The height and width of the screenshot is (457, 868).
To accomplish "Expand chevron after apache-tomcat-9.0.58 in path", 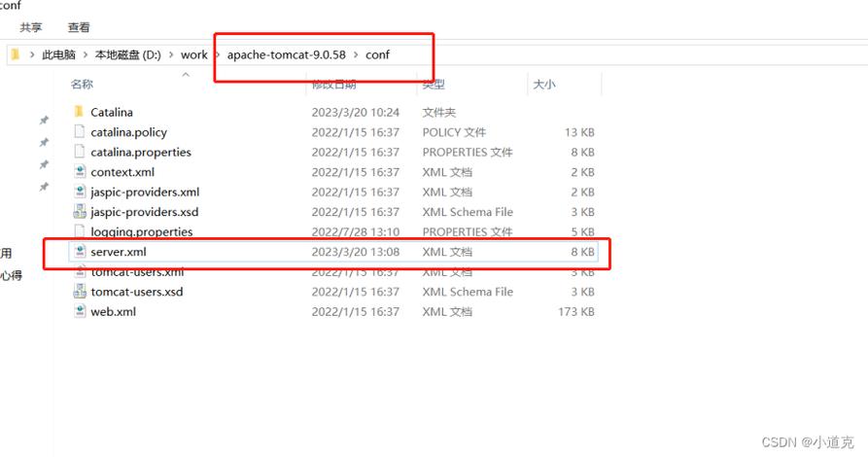I will 356,54.
